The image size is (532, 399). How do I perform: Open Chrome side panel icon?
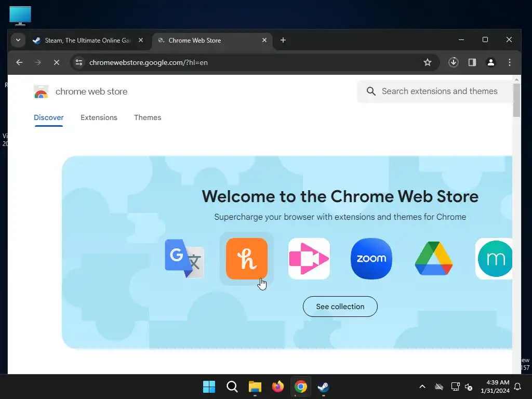click(472, 62)
